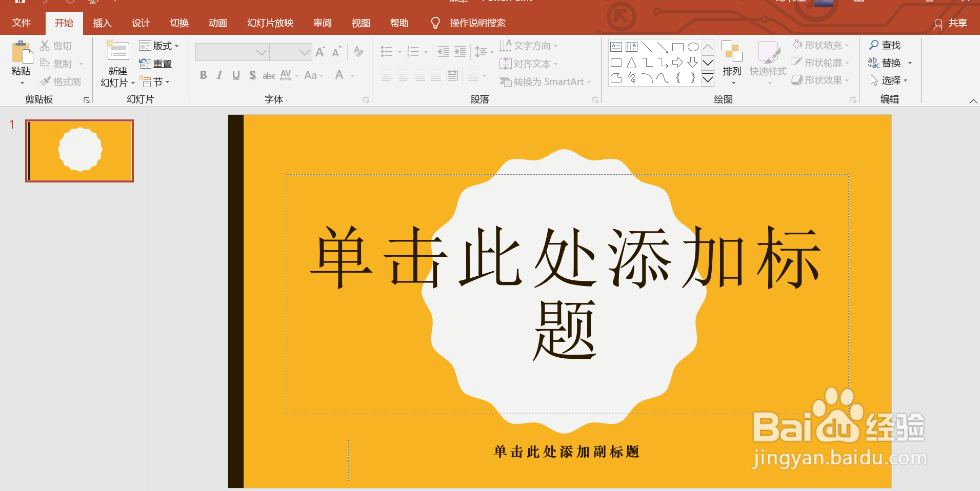The width and height of the screenshot is (980, 491).
Task: Select the Triangle shape in gallery
Action: point(632,63)
